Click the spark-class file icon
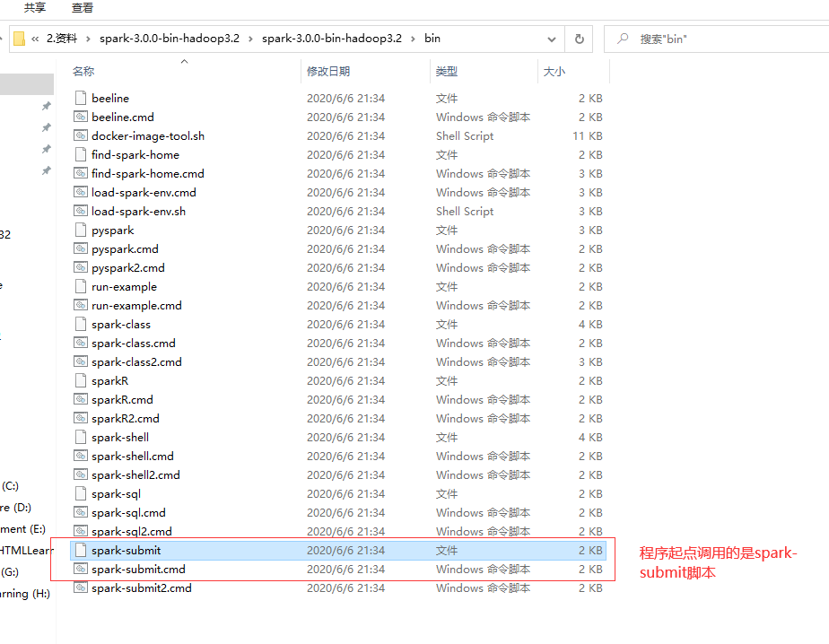This screenshot has height=644, width=829. click(81, 324)
